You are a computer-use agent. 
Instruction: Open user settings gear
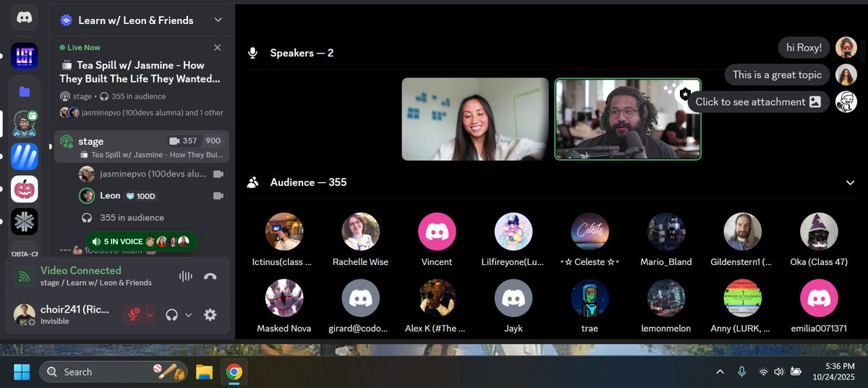pyautogui.click(x=210, y=315)
